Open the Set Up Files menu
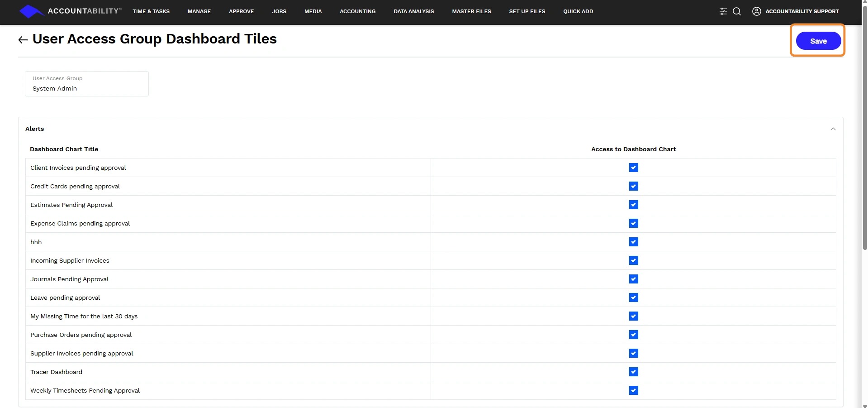This screenshot has width=868, height=408. [x=527, y=11]
